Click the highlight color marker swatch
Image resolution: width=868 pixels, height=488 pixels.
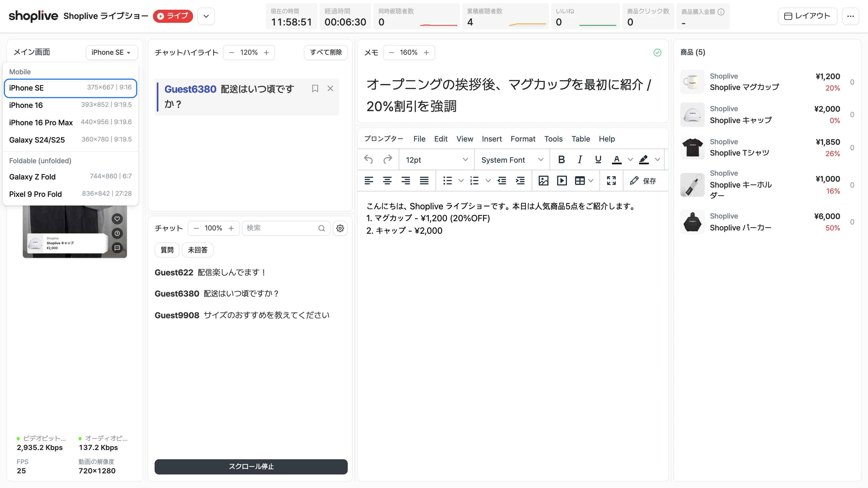644,160
